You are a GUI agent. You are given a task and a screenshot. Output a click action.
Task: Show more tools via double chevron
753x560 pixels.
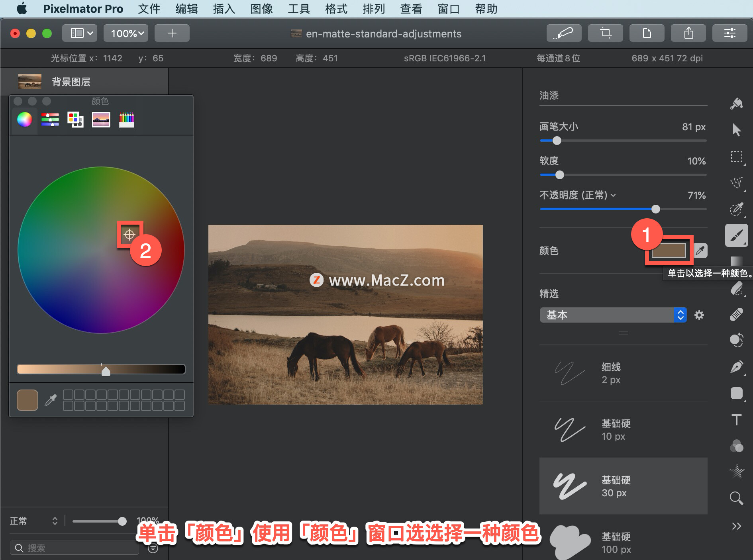click(736, 526)
